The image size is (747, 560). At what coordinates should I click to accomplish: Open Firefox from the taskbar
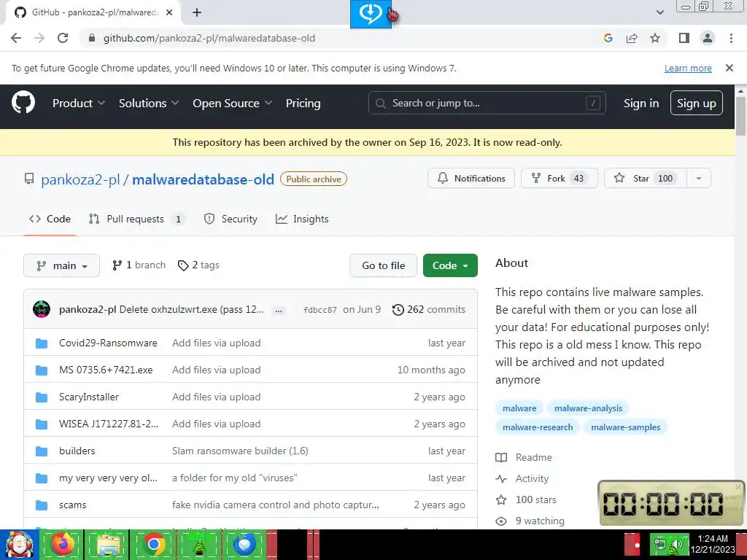coord(63,544)
